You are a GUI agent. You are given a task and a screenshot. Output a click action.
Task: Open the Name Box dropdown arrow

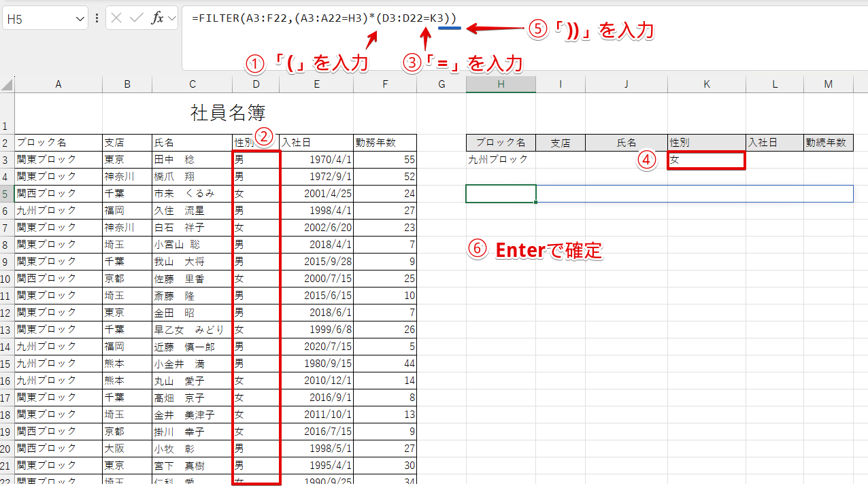tap(80, 19)
